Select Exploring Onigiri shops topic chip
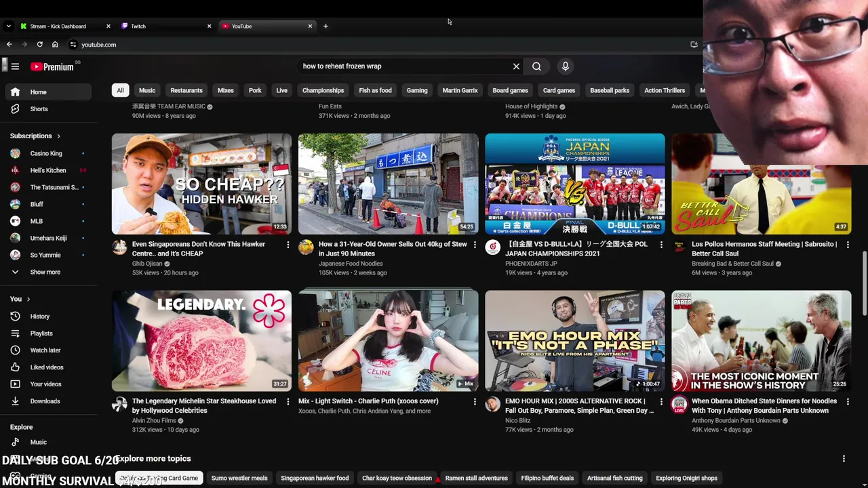The width and height of the screenshot is (868, 488). pos(686,479)
